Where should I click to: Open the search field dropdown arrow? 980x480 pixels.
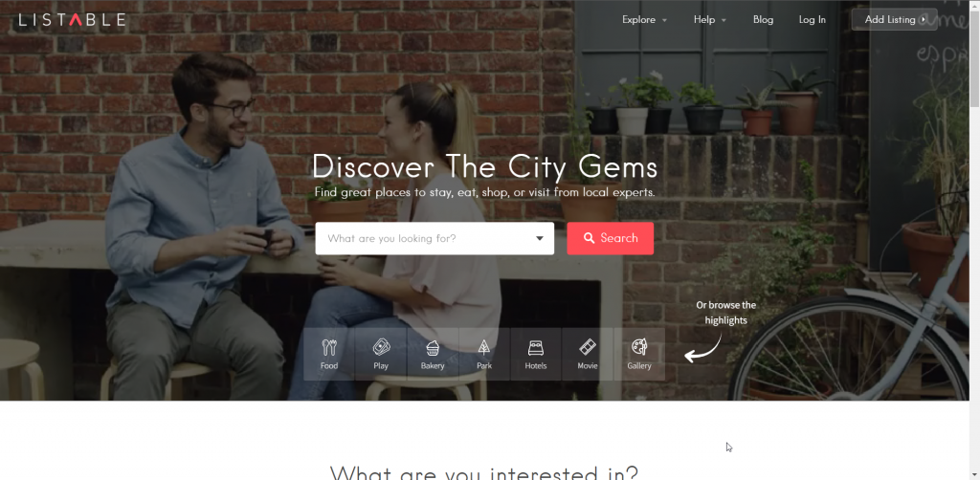click(540, 238)
